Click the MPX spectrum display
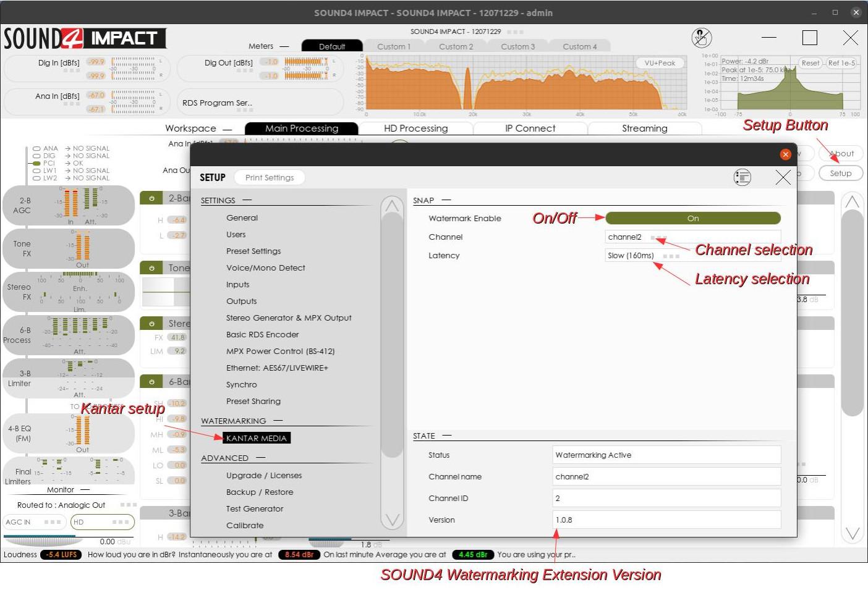This screenshot has height=590, width=868. [526, 83]
